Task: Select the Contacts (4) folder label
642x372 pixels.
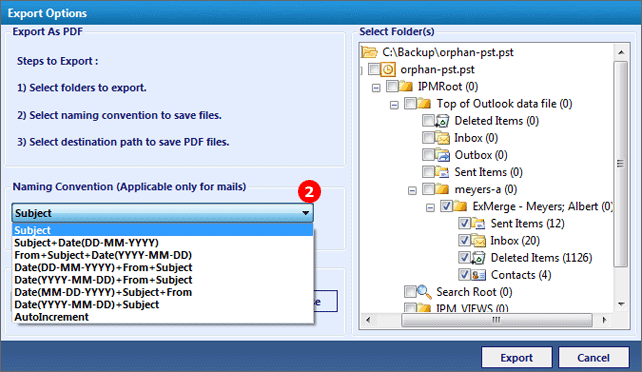Action: (x=521, y=275)
